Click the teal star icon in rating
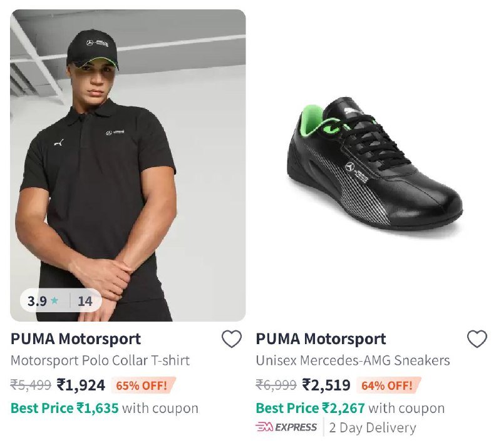The width and height of the screenshot is (501, 448). 54,300
